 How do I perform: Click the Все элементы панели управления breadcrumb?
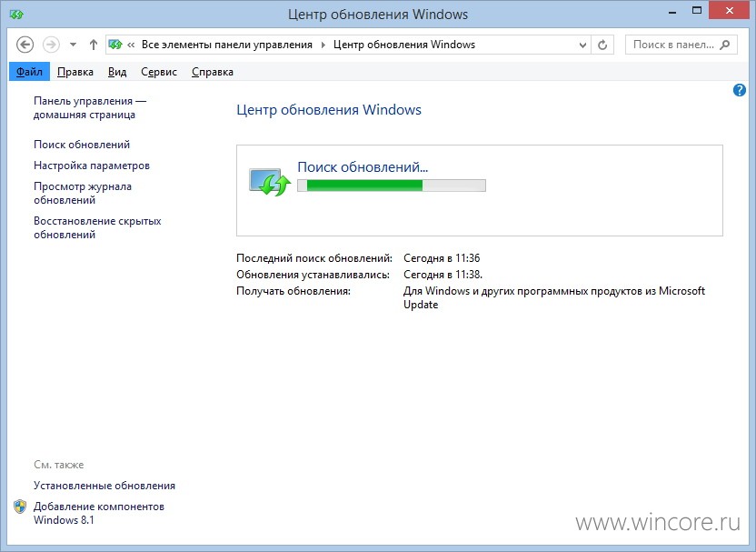point(227,45)
